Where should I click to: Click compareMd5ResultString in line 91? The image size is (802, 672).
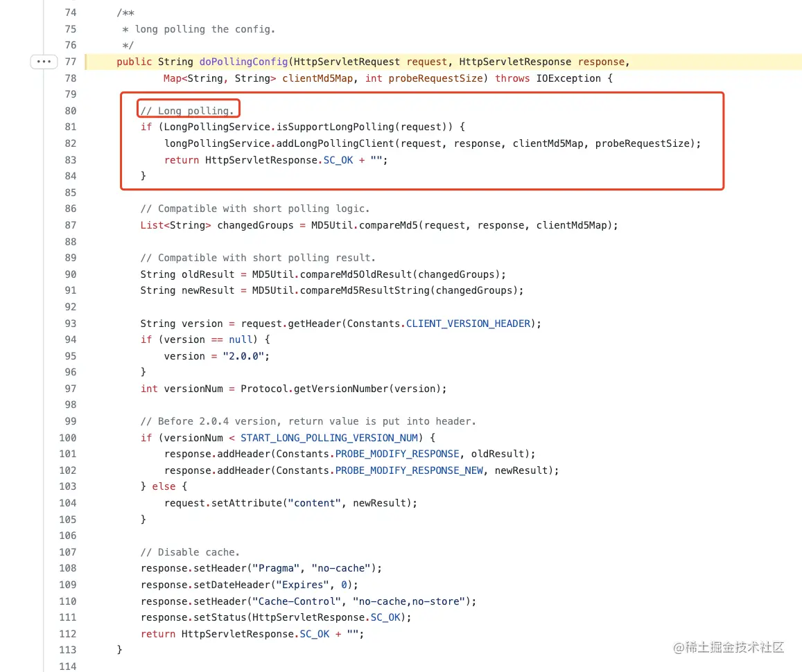tap(364, 290)
